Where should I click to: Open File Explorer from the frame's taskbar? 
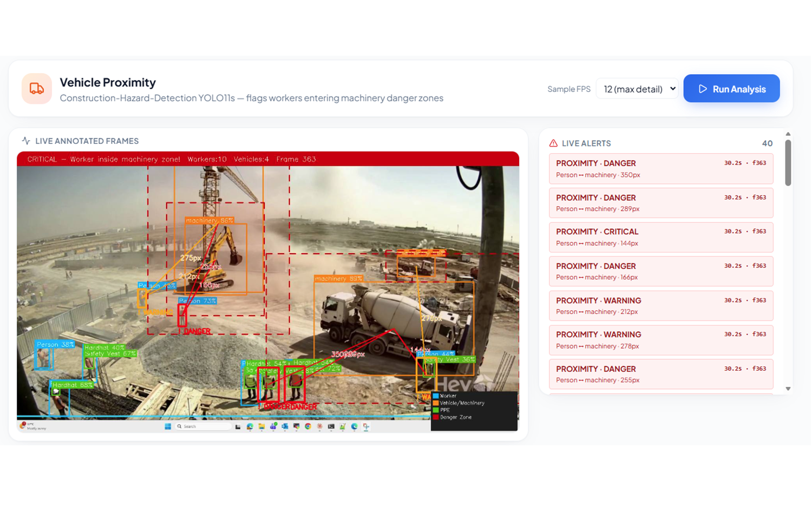261,426
